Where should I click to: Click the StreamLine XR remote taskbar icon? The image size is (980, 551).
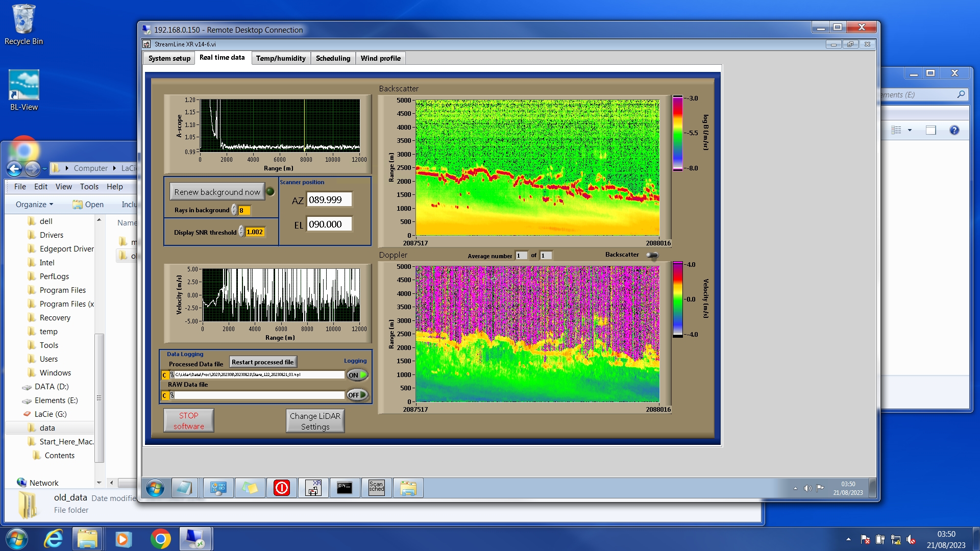(313, 488)
